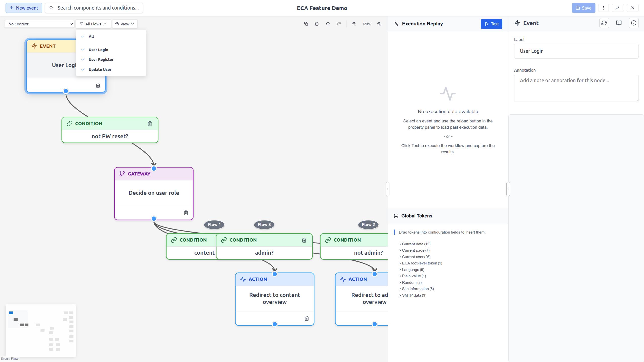Viewport: 644px width, 362px height.
Task: Click the info icon in the Event panel
Action: click(633, 23)
